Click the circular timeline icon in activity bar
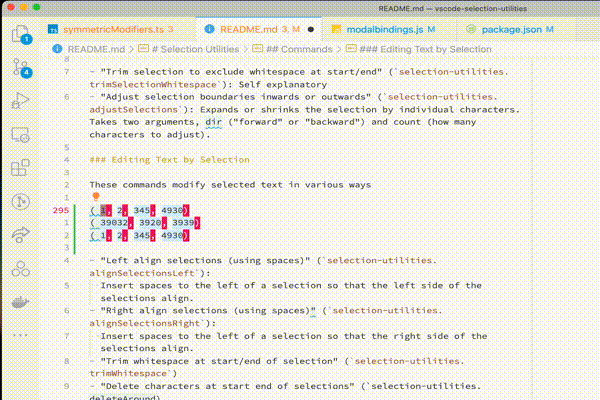Image resolution: width=600 pixels, height=400 pixels. 21,201
